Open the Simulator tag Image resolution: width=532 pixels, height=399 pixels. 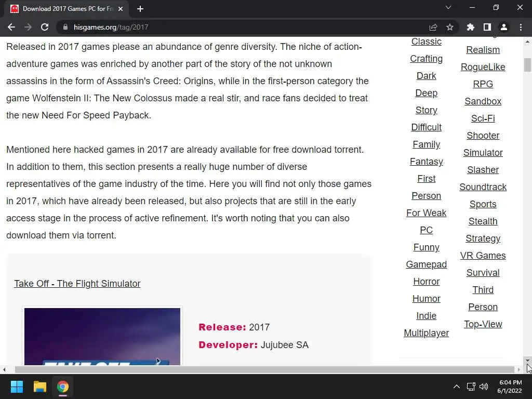(x=483, y=153)
